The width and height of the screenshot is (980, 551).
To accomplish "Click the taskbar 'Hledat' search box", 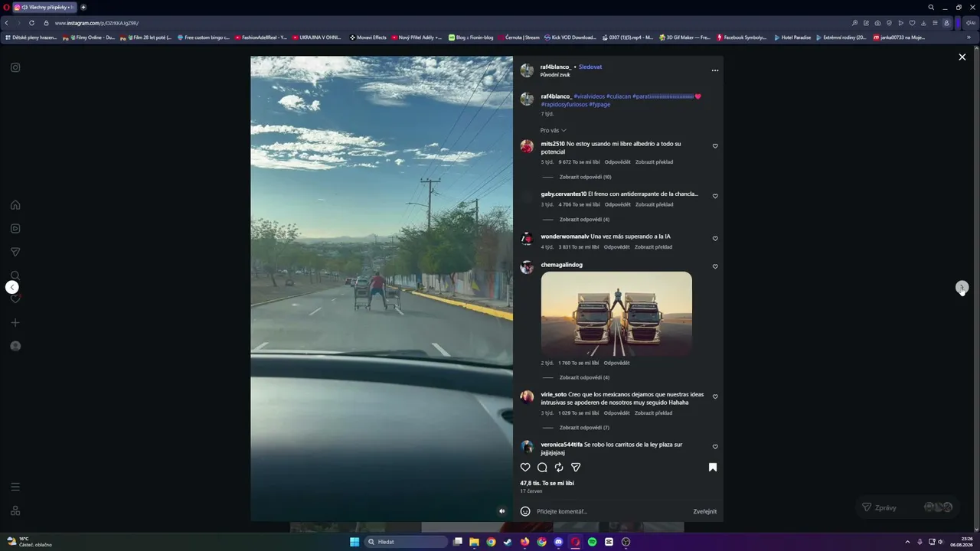I will click(407, 542).
